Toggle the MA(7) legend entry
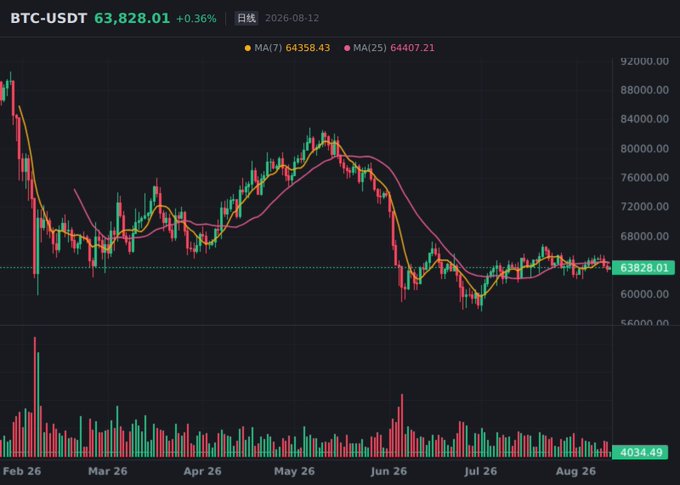Screen dimensions: 680x485 pyautogui.click(x=287, y=48)
